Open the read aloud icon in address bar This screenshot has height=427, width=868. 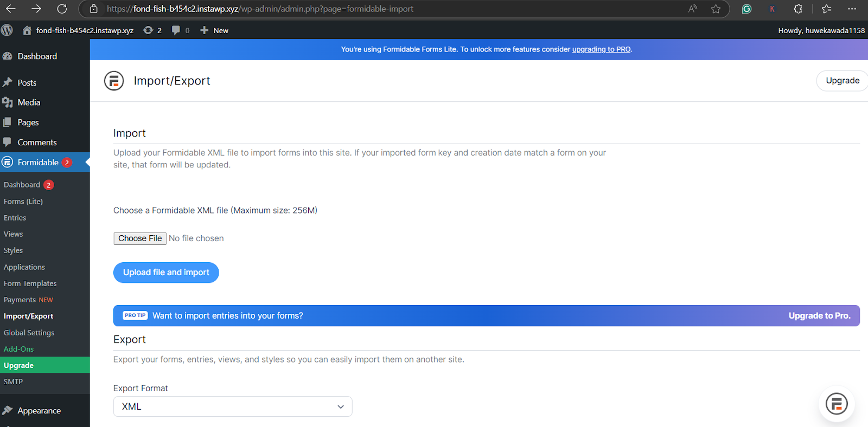click(693, 9)
